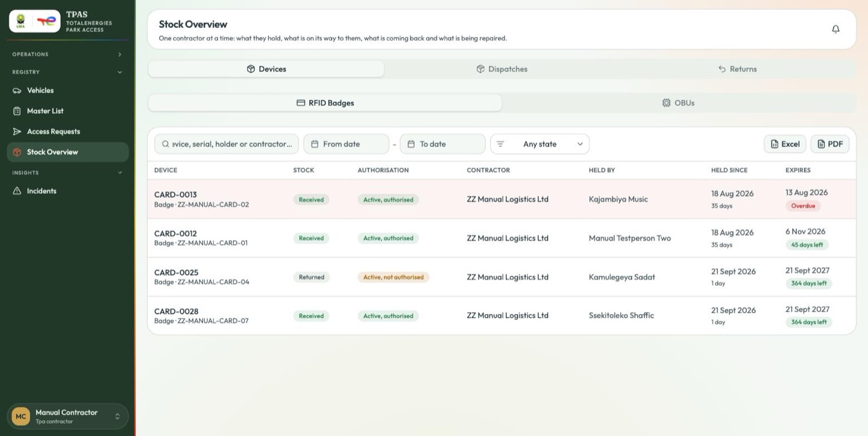The image size is (868, 436).
Task: Open the CARD-0028 device row
Action: pos(502,315)
